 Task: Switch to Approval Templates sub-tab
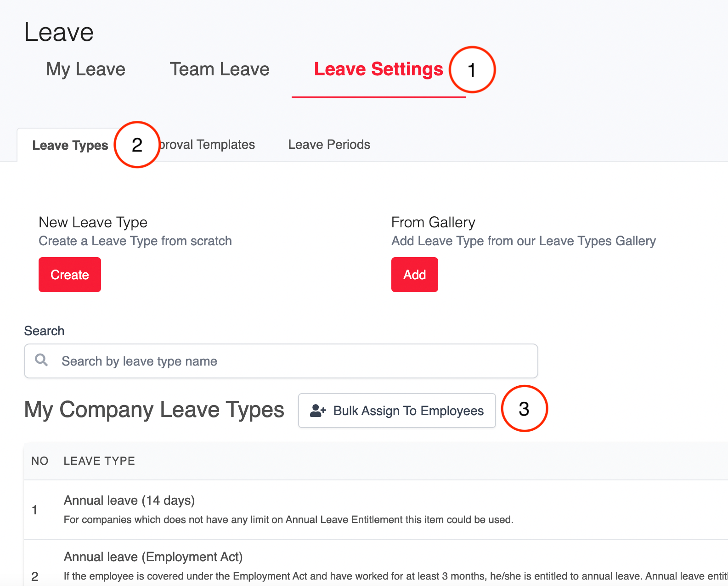tap(206, 145)
